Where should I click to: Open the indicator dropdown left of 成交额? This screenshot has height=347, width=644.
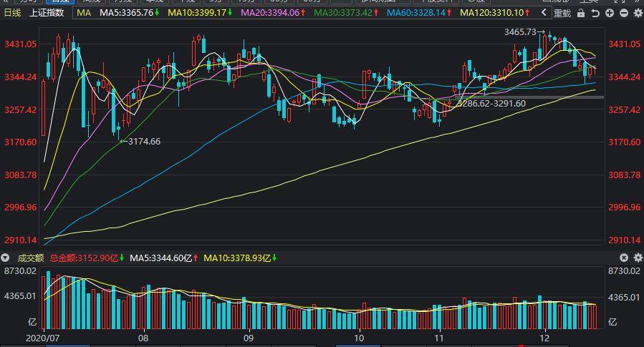coord(5,258)
